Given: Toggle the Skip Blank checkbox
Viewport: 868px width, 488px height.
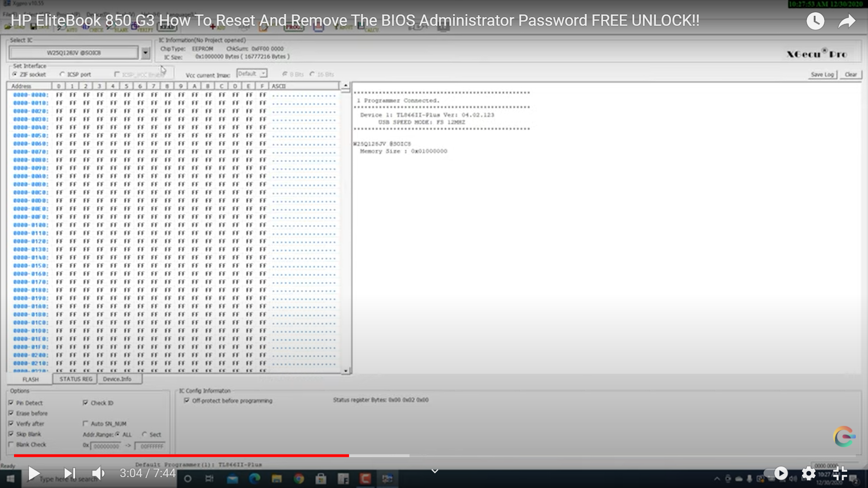Looking at the screenshot, I should point(11,434).
